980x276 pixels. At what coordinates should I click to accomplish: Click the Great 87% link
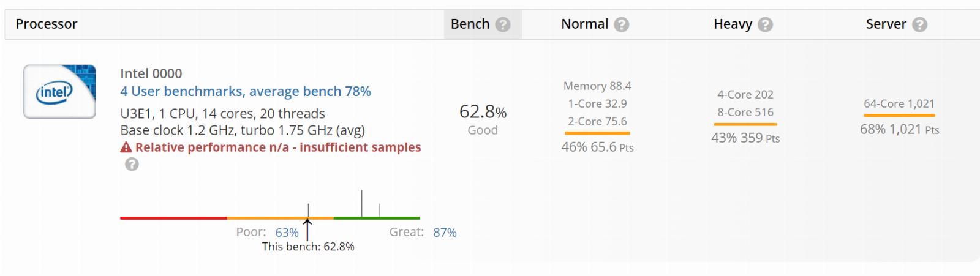point(445,233)
